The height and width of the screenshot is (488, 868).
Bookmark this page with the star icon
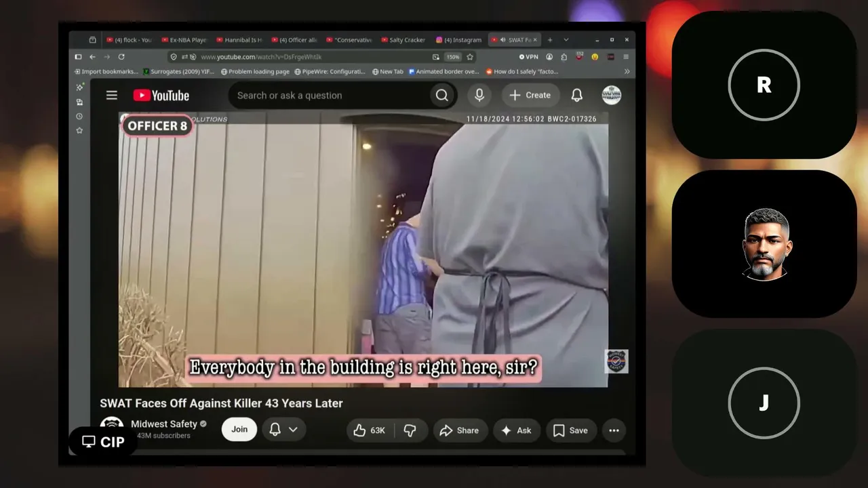coord(470,57)
